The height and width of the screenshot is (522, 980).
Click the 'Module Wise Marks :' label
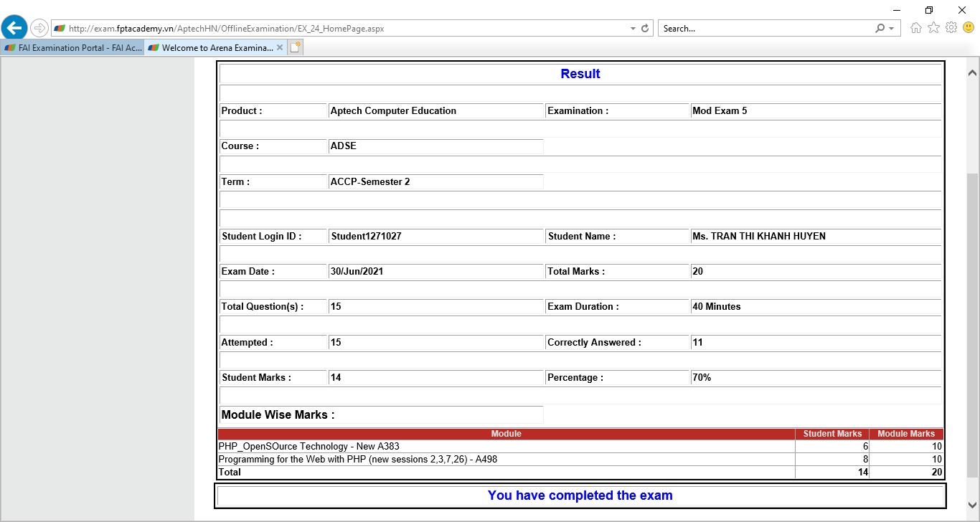[278, 415]
